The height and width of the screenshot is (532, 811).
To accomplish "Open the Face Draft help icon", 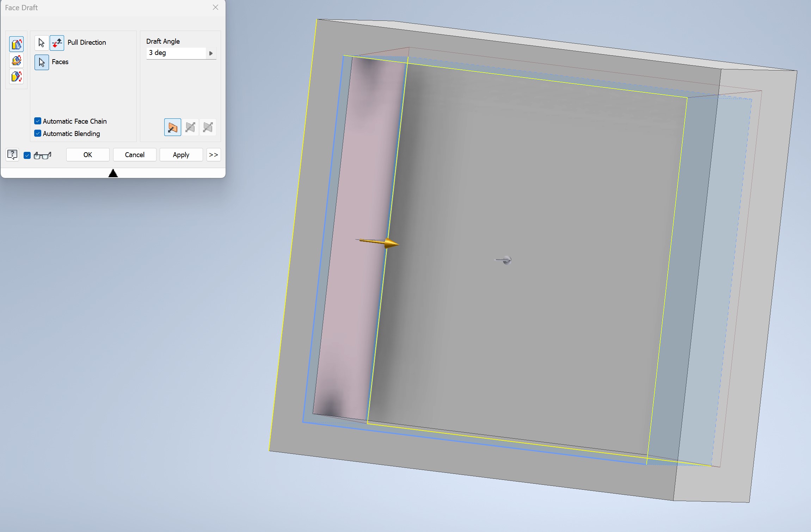I will pyautogui.click(x=12, y=155).
